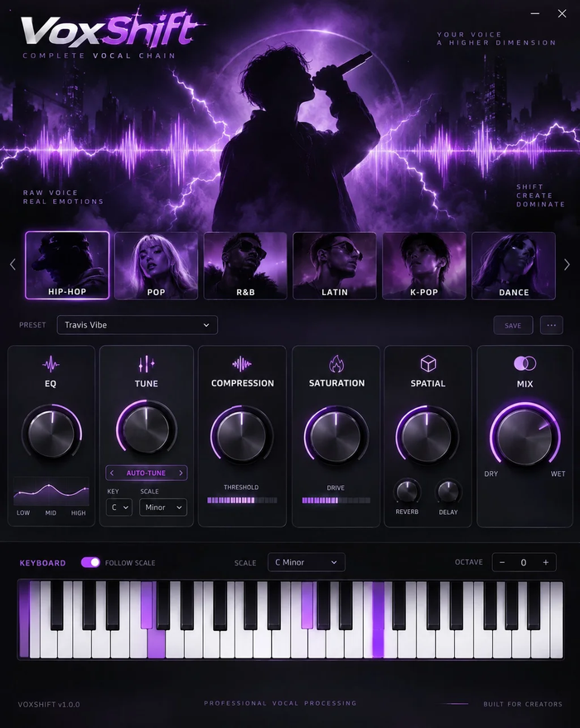Show next genres with right arrow
Image resolution: width=580 pixels, height=728 pixels.
(567, 265)
